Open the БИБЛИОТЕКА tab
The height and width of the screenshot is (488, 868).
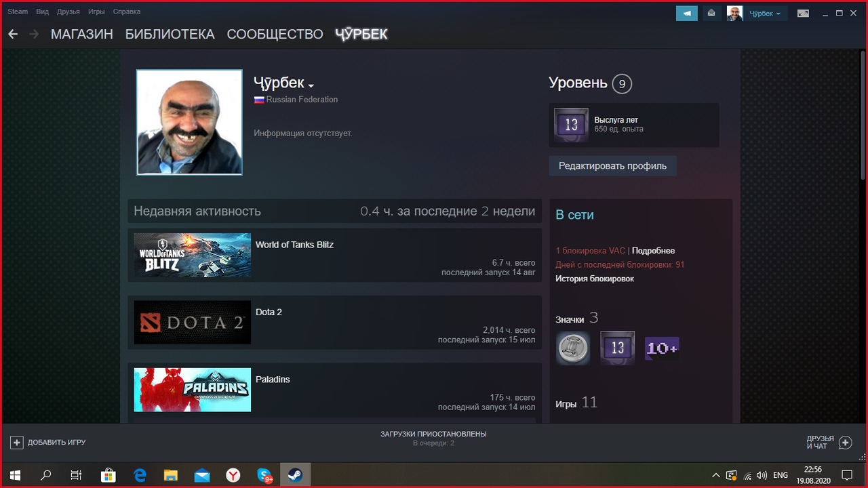pos(170,34)
